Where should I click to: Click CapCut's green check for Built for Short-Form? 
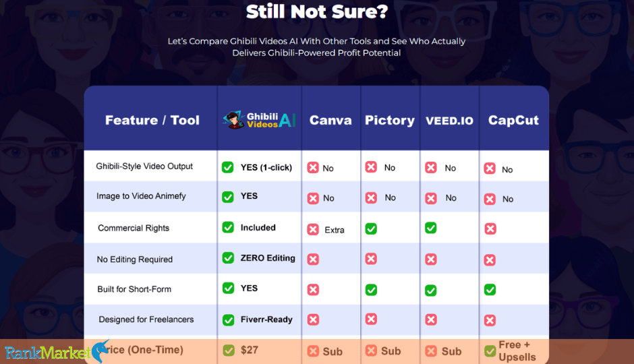(490, 290)
